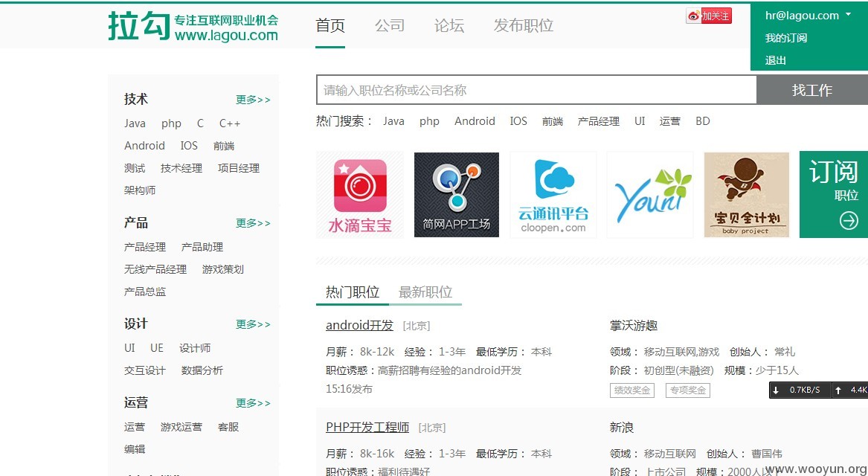
Task: Choose UE in the 设计 sidebar
Action: click(157, 348)
